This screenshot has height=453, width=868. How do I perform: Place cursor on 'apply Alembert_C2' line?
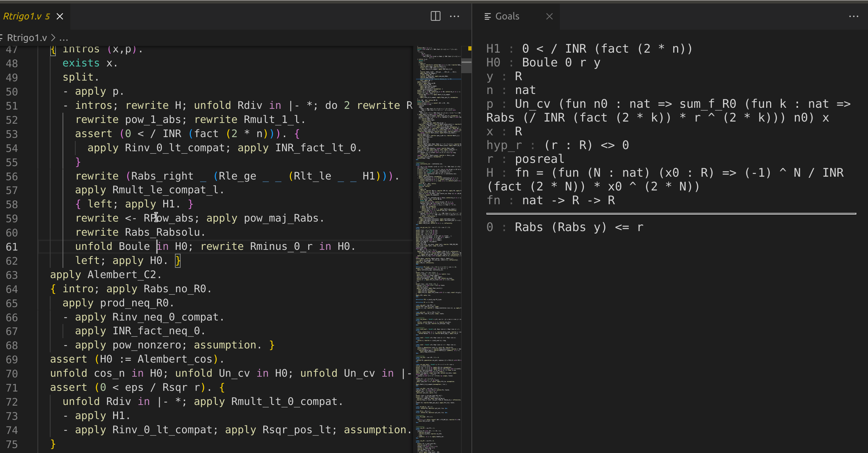[x=106, y=275]
